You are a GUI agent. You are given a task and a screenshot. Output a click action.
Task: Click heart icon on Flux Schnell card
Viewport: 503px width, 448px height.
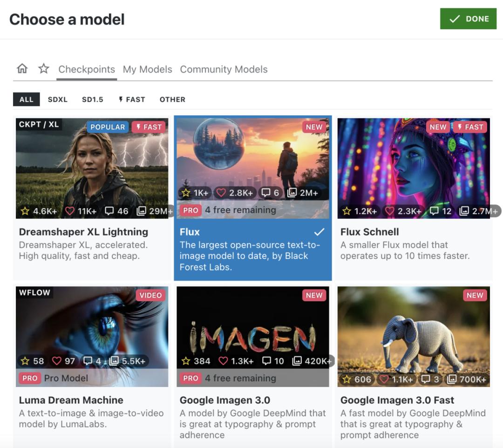click(388, 211)
